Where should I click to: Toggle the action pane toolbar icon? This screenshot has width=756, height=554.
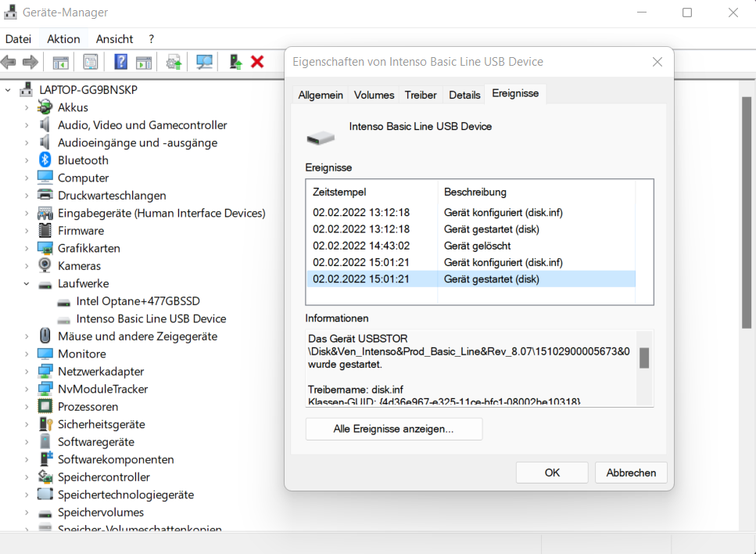[x=144, y=62]
